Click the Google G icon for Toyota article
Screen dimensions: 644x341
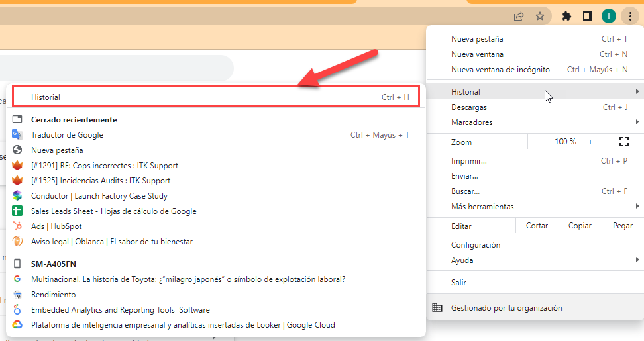(x=17, y=279)
